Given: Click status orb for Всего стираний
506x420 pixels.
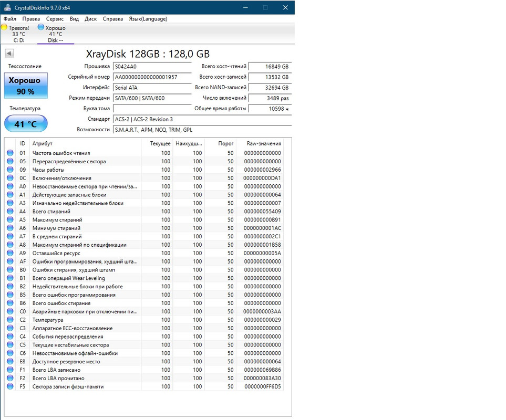Looking at the screenshot, I should click(x=10, y=211).
